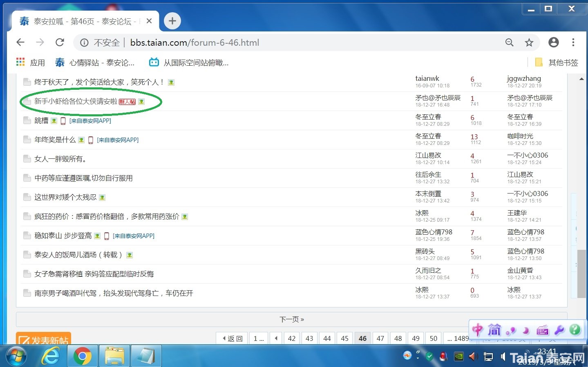Screen dimensions: 588x367
Task: Toggle the half-width moon icon in input bar
Action: point(526,330)
